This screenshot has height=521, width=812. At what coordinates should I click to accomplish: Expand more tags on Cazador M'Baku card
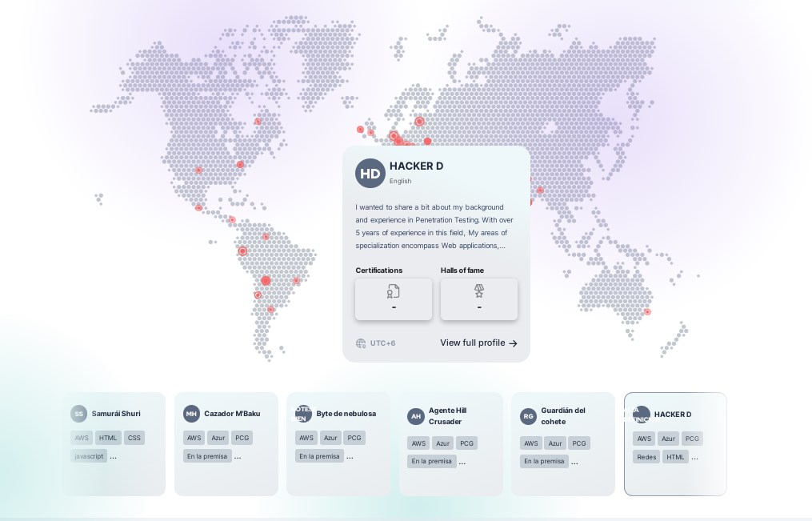tap(238, 457)
